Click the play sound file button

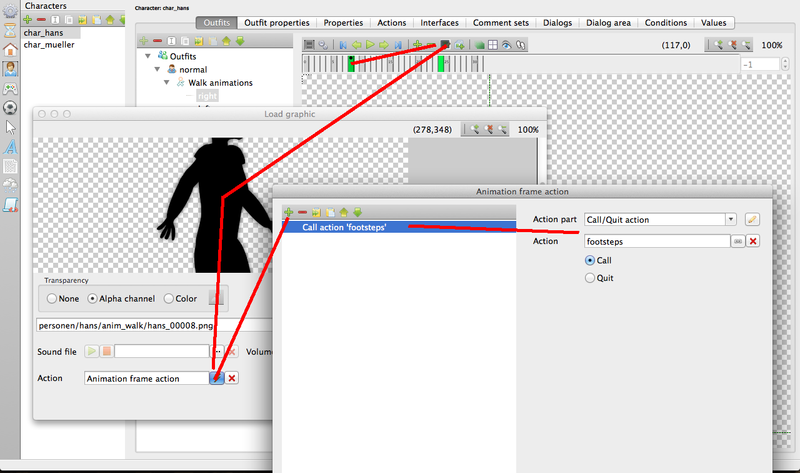pyautogui.click(x=92, y=352)
